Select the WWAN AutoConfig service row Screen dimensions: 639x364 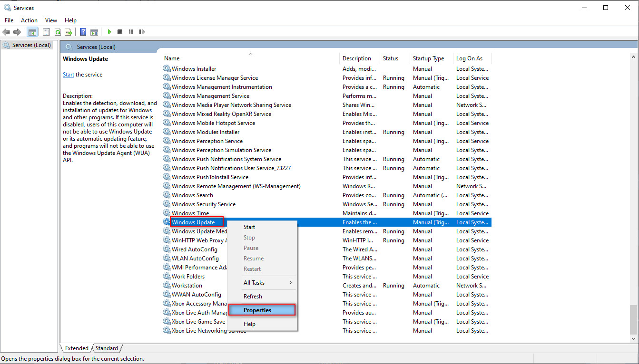click(326, 295)
